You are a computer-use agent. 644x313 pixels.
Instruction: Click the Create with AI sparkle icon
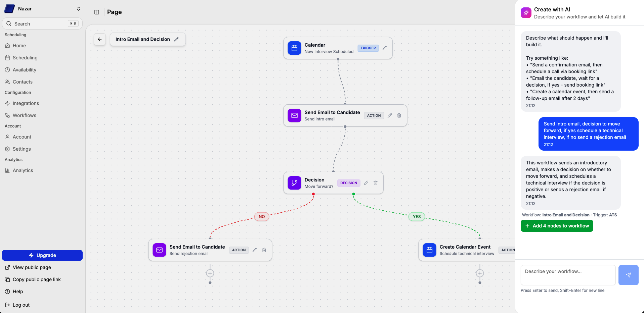click(x=525, y=12)
